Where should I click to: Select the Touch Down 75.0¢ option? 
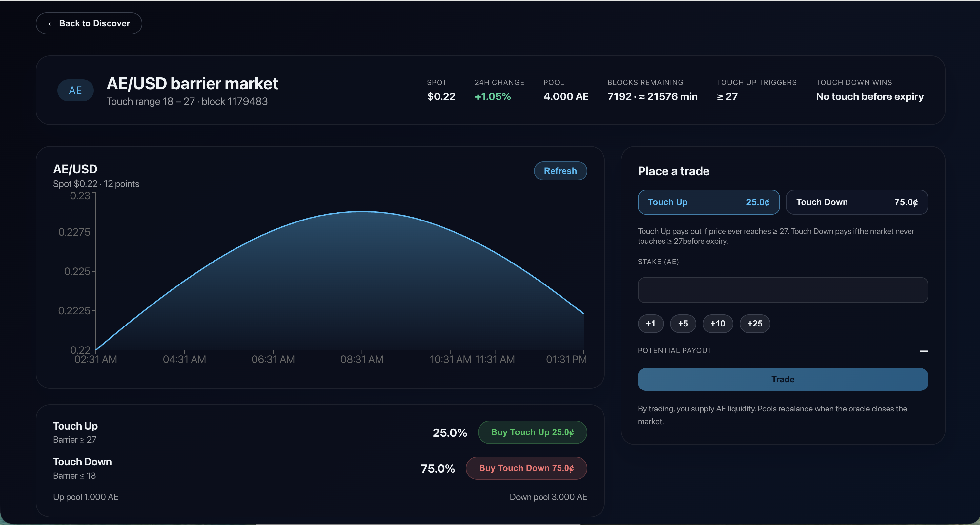coord(857,202)
